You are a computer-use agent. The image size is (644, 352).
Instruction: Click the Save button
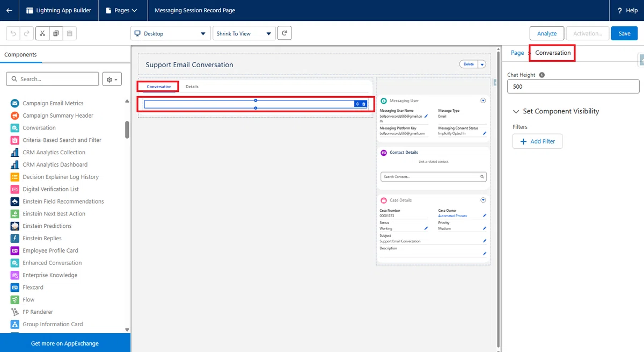(624, 33)
